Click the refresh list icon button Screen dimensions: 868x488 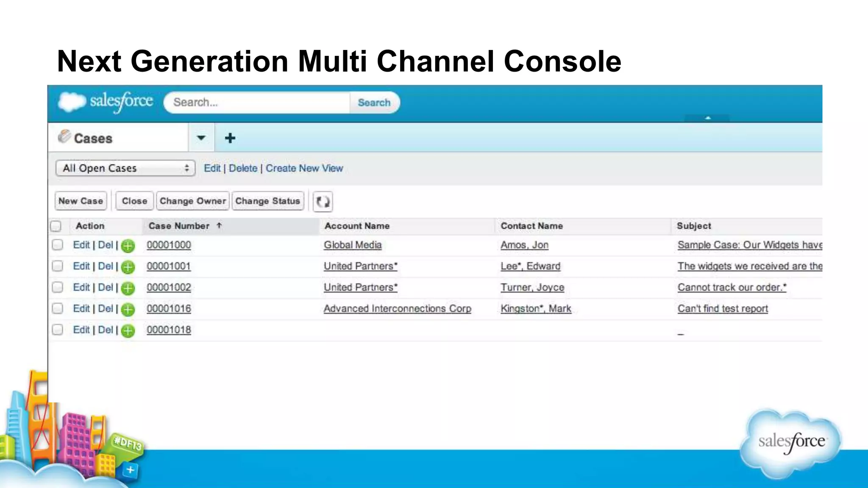(x=323, y=201)
